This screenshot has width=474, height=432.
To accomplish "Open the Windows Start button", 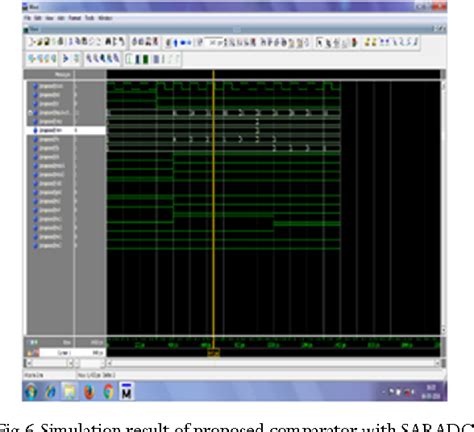I will click(31, 391).
